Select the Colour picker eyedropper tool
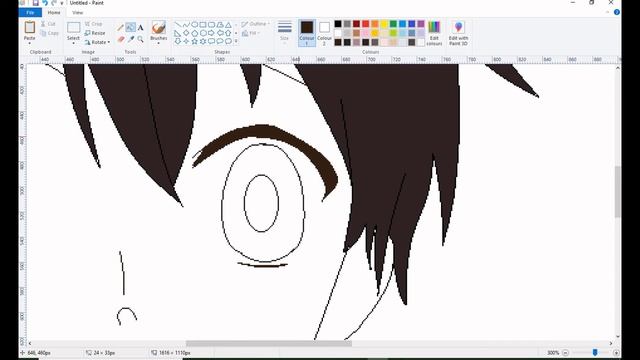Image resolution: width=640 pixels, height=360 pixels. point(131,39)
